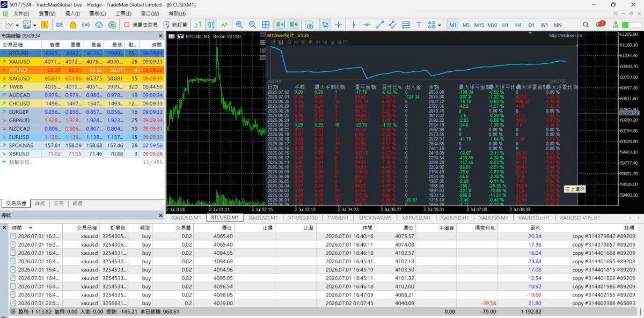Select the M5 timeframe
The width and height of the screenshot is (644, 318).
tap(466, 25)
